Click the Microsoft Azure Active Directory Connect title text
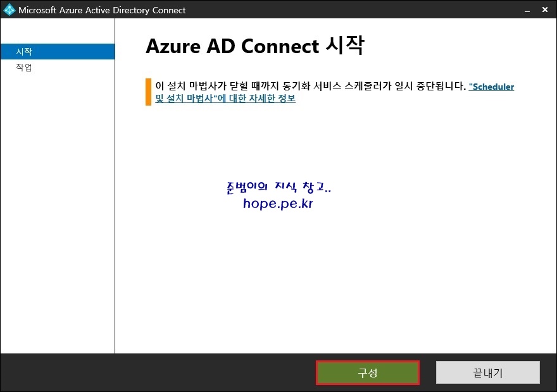 [102, 10]
